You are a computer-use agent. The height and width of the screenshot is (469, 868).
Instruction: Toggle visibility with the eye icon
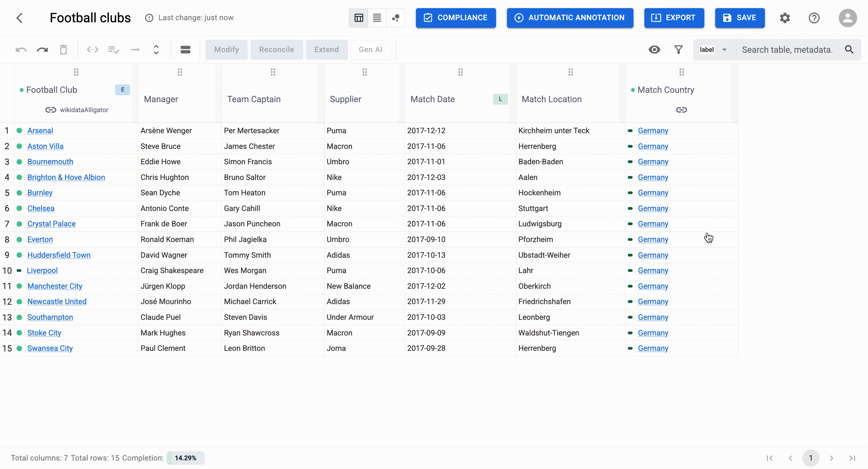point(654,50)
